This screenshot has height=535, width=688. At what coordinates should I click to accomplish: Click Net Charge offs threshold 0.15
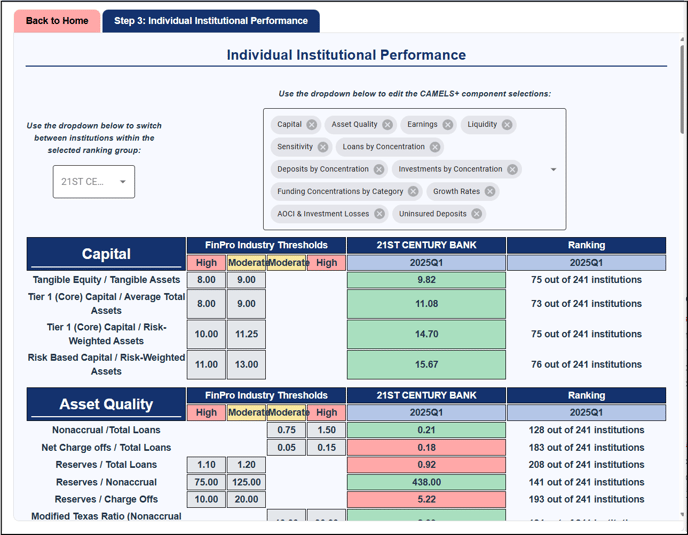point(326,448)
